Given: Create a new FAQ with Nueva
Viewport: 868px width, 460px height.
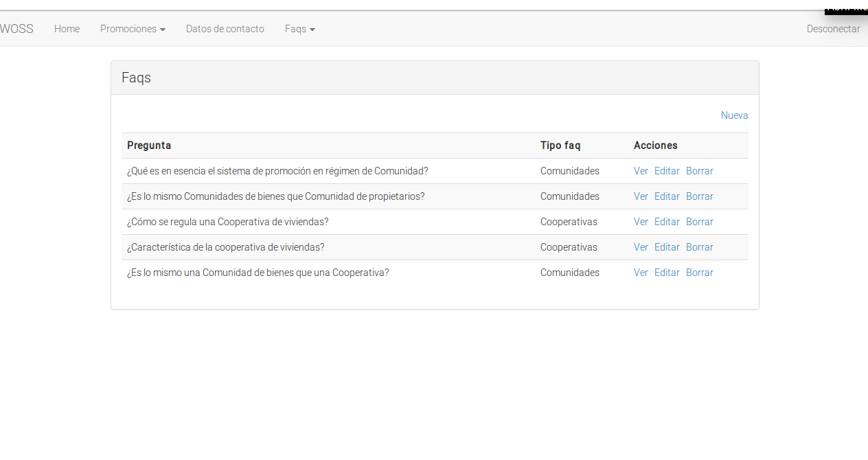Looking at the screenshot, I should [734, 115].
